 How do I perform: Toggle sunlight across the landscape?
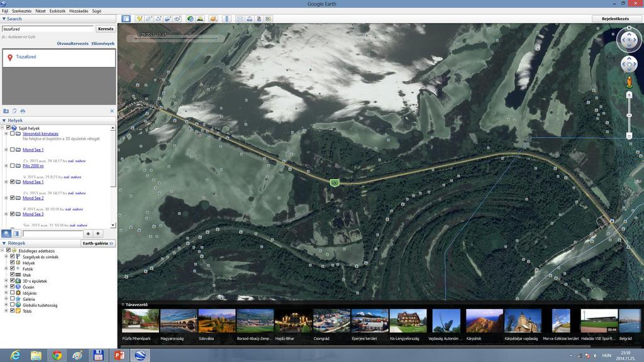200,19
